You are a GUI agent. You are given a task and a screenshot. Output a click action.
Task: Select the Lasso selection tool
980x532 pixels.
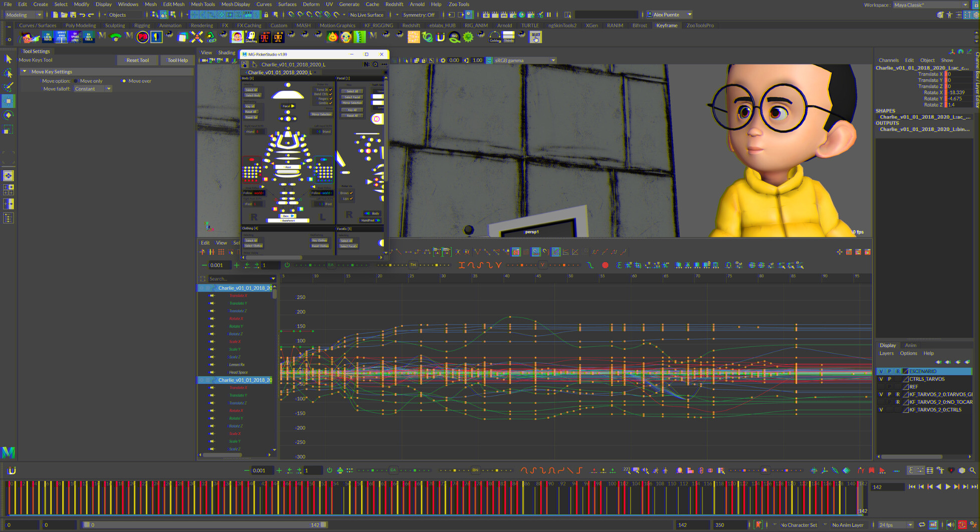click(x=8, y=73)
